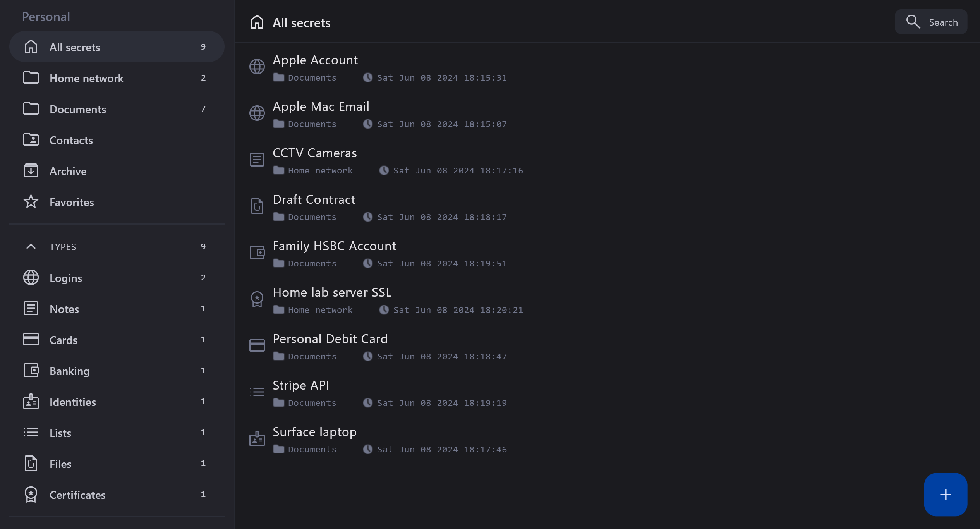Click the ID badge icon for Surface laptop

(x=257, y=438)
